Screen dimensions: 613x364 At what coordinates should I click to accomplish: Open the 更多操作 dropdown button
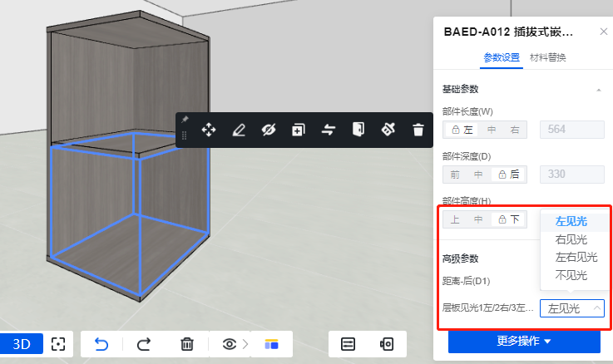(524, 342)
